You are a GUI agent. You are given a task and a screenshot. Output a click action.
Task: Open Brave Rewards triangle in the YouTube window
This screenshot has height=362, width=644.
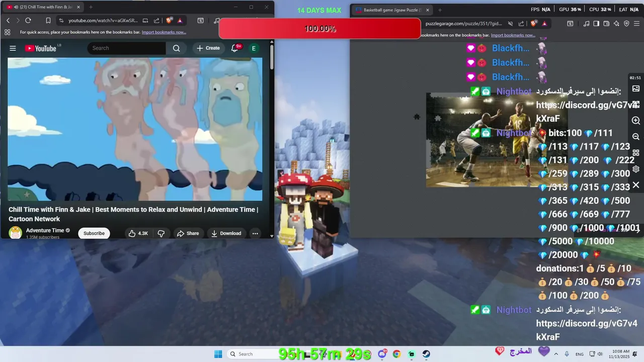[x=180, y=21]
